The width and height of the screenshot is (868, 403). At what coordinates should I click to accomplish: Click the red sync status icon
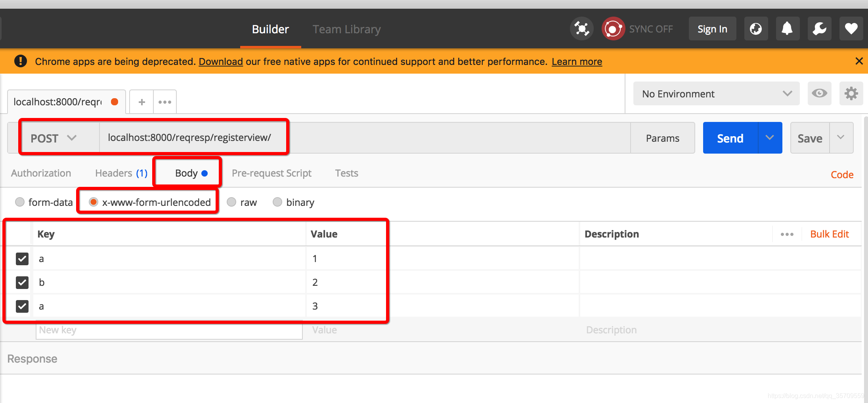coord(613,29)
